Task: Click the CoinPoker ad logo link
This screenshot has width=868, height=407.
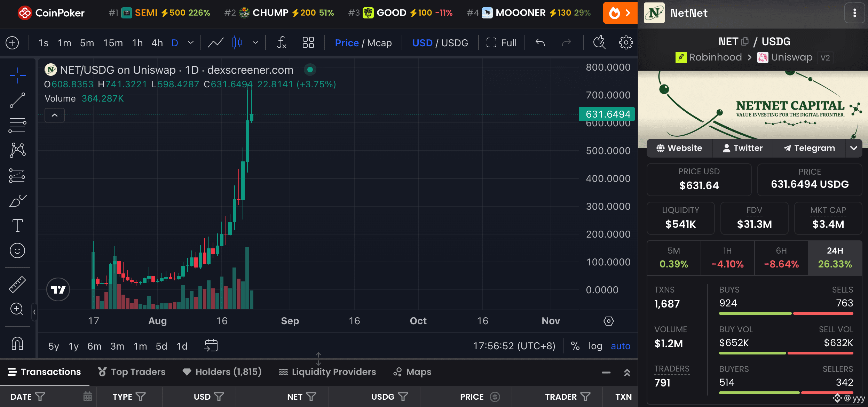Action: point(51,13)
